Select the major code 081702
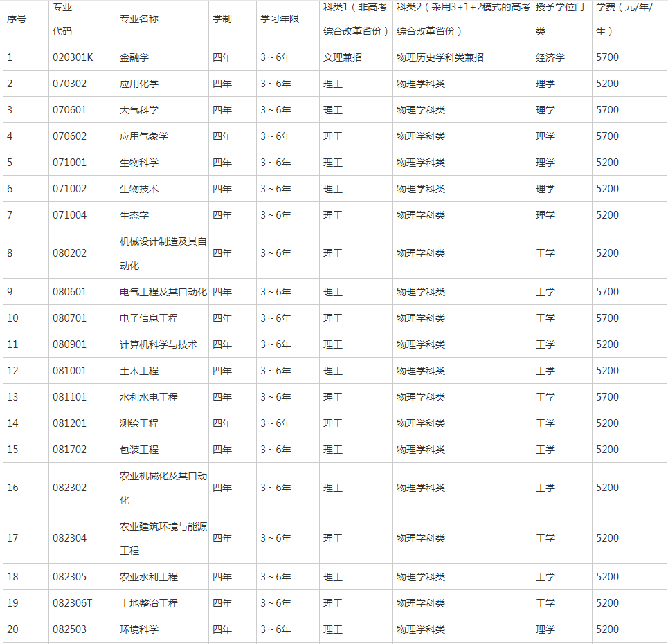Viewport: 668px width, 644px height. coord(69,450)
